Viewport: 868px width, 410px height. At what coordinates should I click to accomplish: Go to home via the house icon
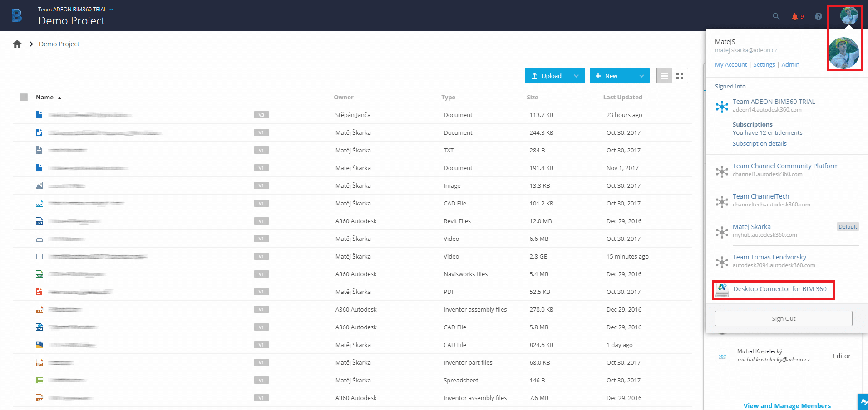17,44
